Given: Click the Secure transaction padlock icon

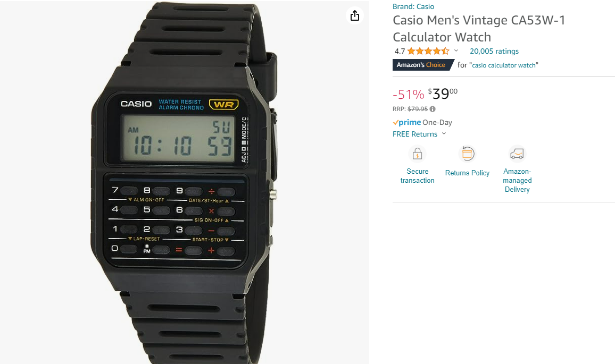Looking at the screenshot, I should coord(417,154).
